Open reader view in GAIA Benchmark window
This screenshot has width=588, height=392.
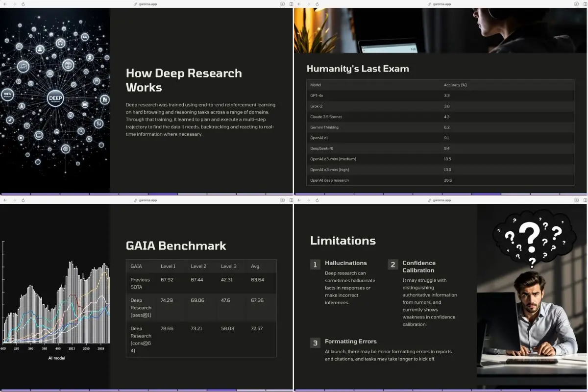pos(282,200)
